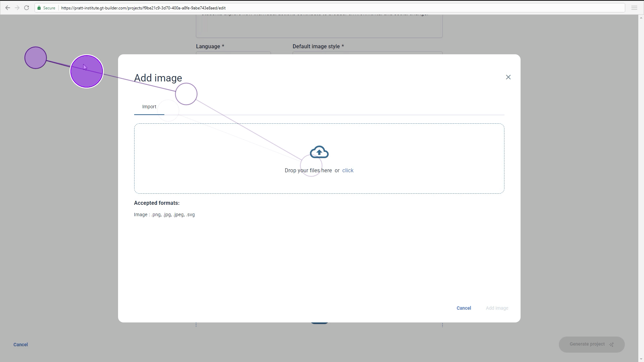Open the browser hamburger menu
This screenshot has height=362, width=644.
coord(634,8)
